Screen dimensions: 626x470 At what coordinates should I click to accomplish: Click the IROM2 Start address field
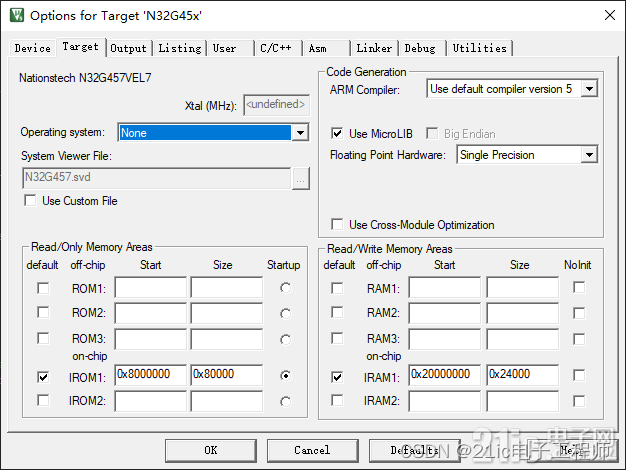click(x=151, y=401)
